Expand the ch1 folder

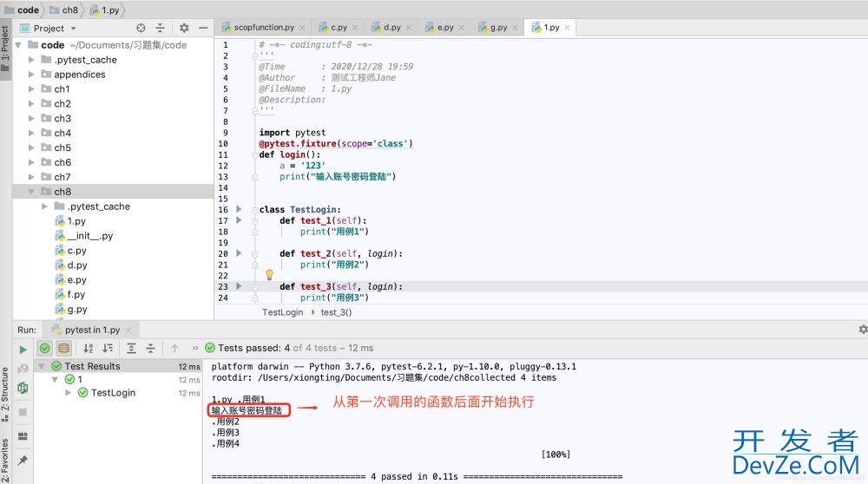click(31, 89)
